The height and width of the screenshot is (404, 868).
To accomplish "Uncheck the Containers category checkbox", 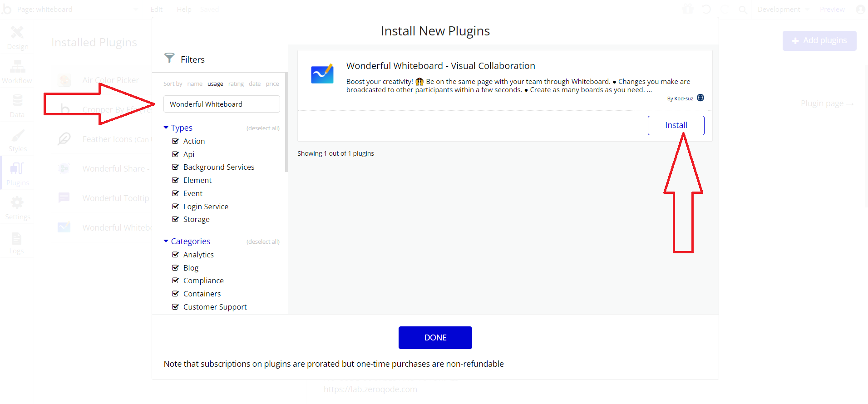I will coord(175,294).
